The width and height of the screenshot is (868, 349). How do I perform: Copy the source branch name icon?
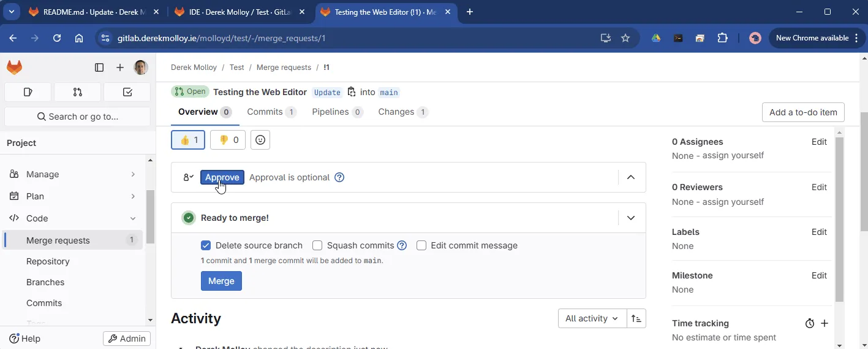pyautogui.click(x=352, y=92)
